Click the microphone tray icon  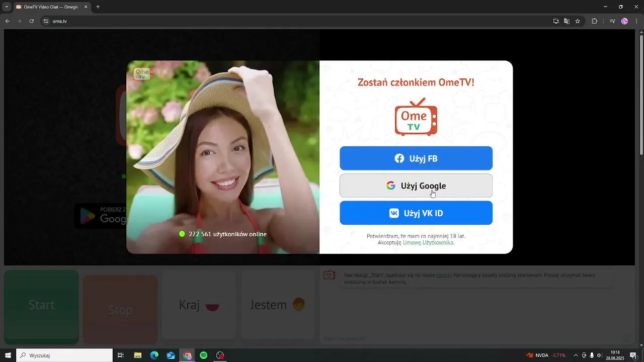tap(592, 355)
